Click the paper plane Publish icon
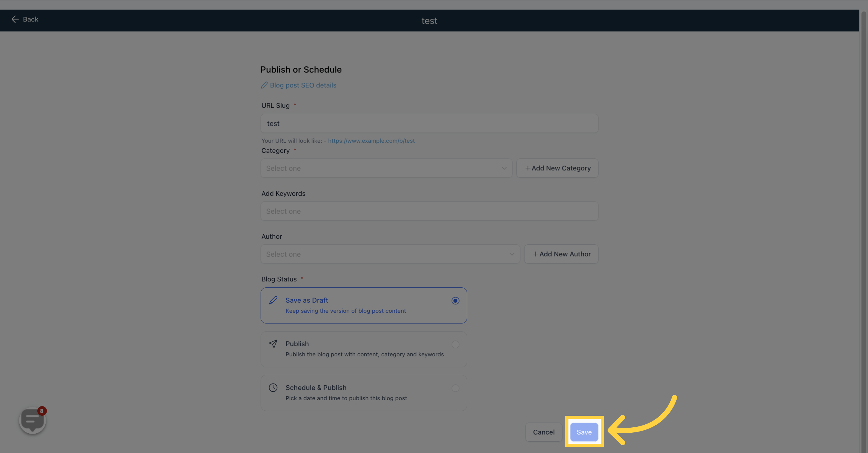The height and width of the screenshot is (453, 868). click(273, 343)
